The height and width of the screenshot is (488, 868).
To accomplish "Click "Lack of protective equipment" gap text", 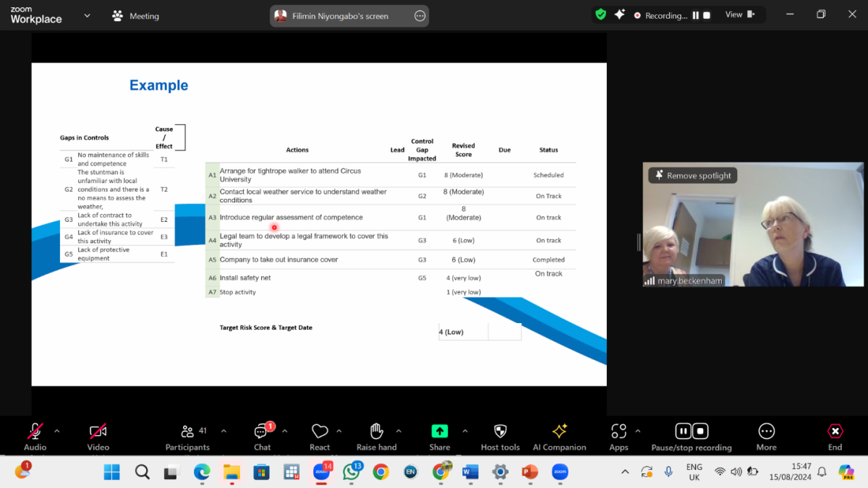I will point(103,254).
